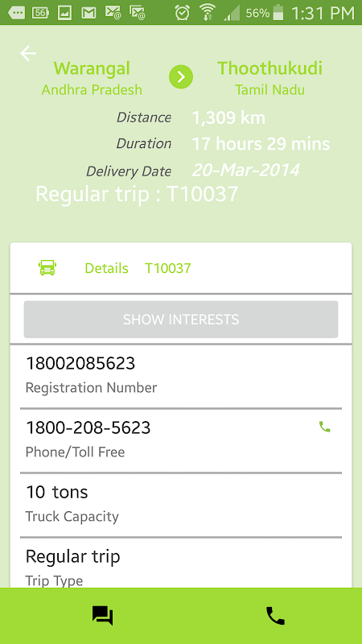The image size is (362, 644).
Task: Open chat from the bottom bar
Action: click(103, 616)
